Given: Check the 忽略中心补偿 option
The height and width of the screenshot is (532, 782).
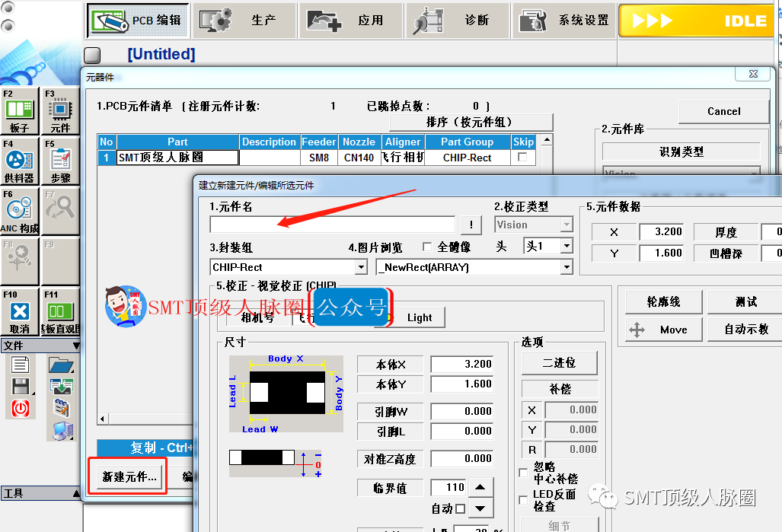Looking at the screenshot, I should pyautogui.click(x=523, y=473).
